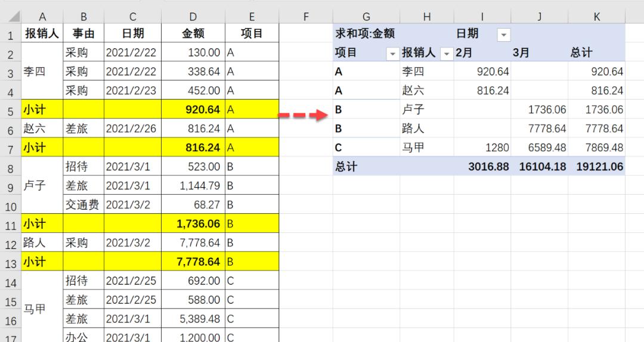
Task: Click pivot label 求和项:金额
Action: click(365, 33)
